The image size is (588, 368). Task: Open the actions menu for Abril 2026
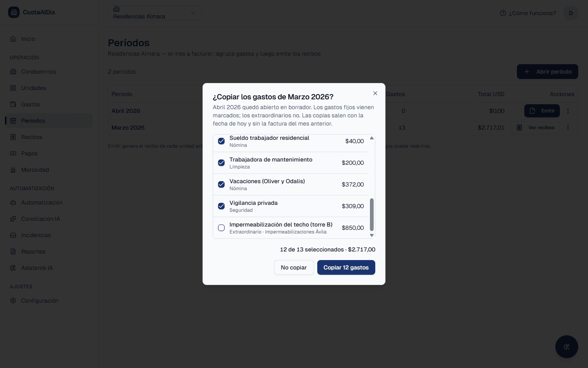(x=568, y=111)
